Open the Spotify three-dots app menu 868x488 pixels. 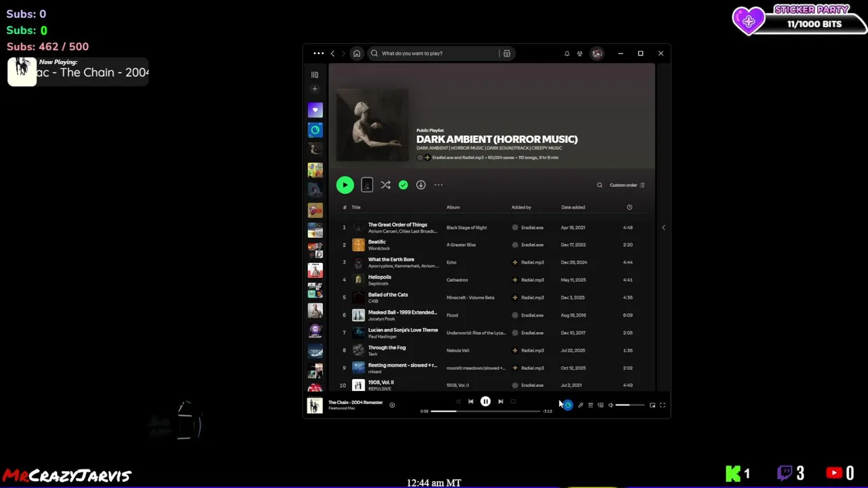[318, 54]
